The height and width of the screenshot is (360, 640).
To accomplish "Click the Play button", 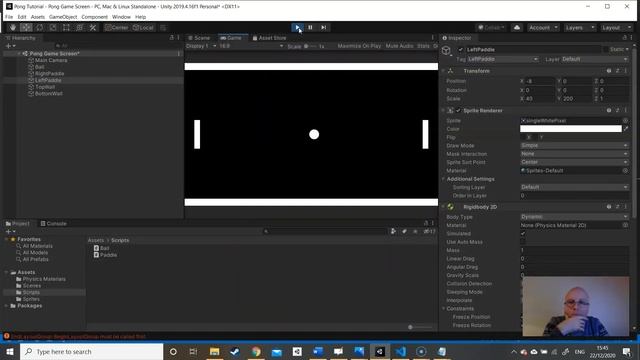I will point(297,27).
